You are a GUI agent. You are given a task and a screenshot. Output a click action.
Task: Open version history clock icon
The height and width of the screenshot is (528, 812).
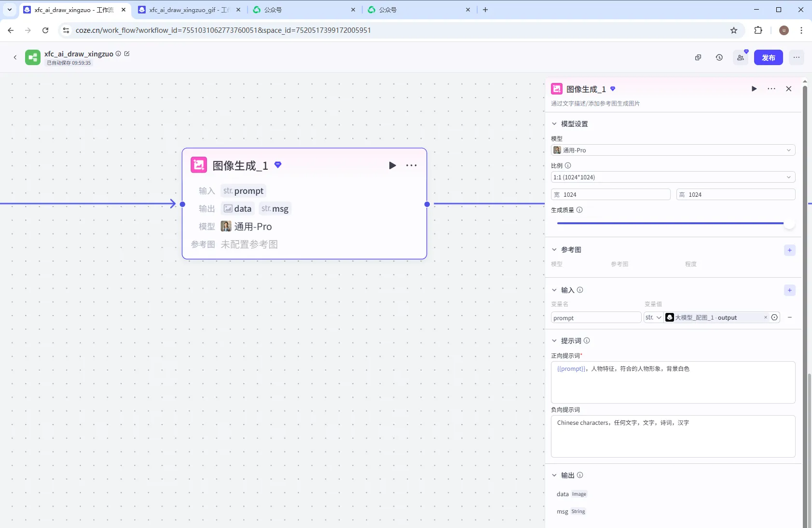(x=719, y=57)
